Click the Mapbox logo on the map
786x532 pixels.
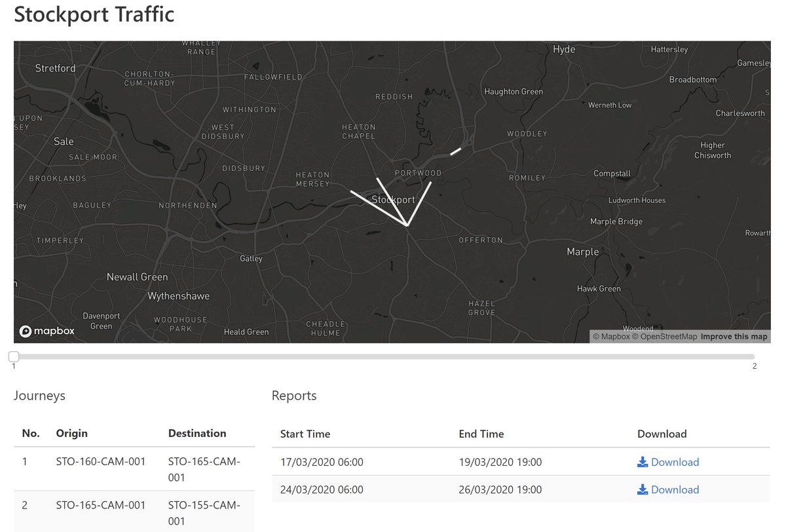[x=47, y=331]
